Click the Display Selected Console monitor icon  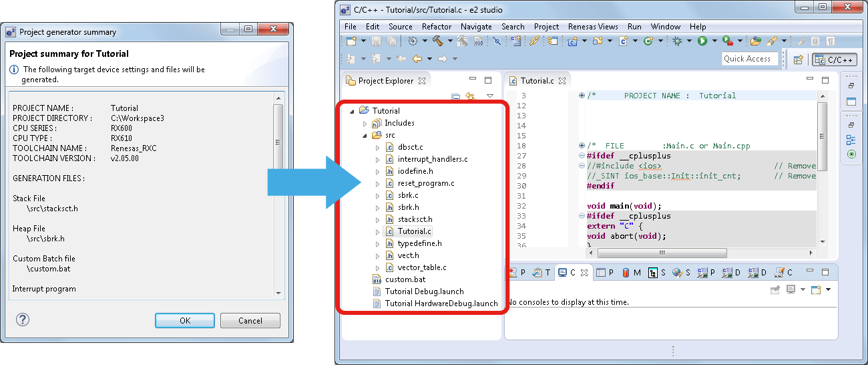791,289
